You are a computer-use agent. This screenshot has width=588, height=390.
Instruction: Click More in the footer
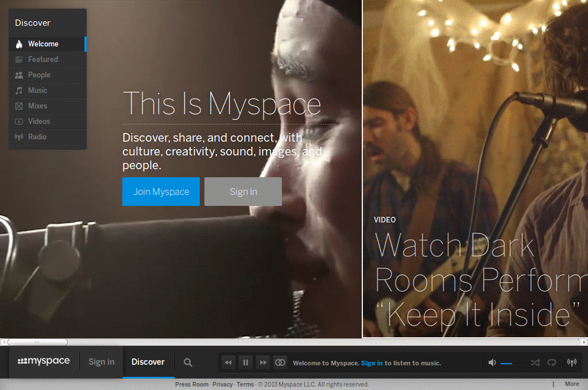point(572,384)
